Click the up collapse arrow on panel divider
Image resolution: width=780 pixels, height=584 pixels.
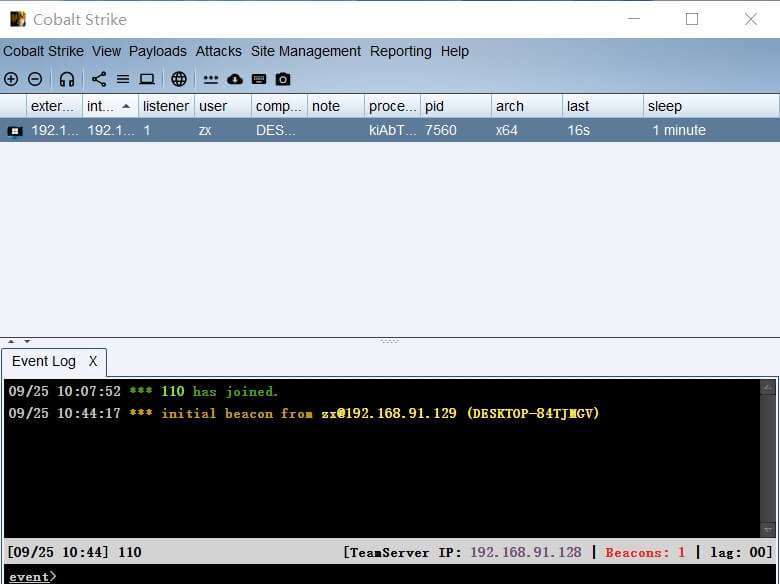(11, 341)
